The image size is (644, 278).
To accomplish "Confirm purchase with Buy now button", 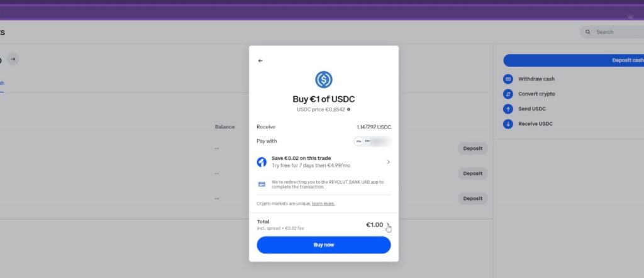I will pos(324,245).
